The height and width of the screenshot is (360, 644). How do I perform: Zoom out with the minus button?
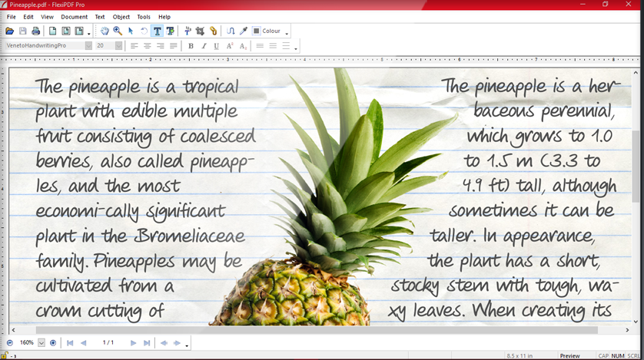[x=10, y=343]
